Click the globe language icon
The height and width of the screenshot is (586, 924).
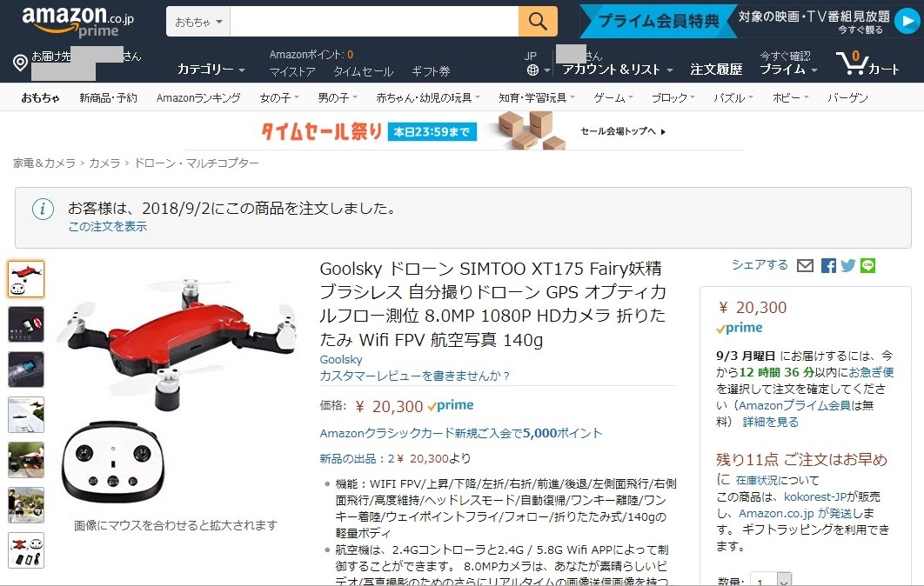click(532, 70)
